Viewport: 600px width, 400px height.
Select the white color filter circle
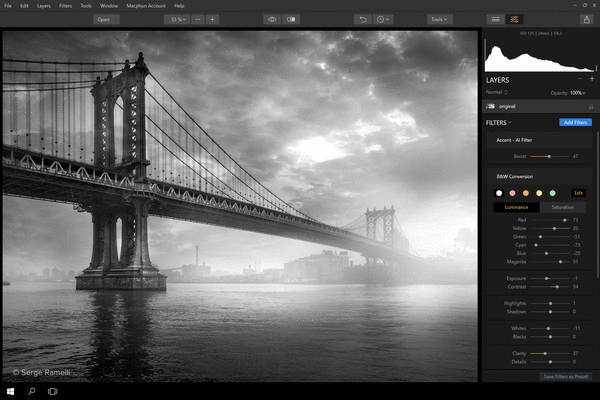pos(499,192)
